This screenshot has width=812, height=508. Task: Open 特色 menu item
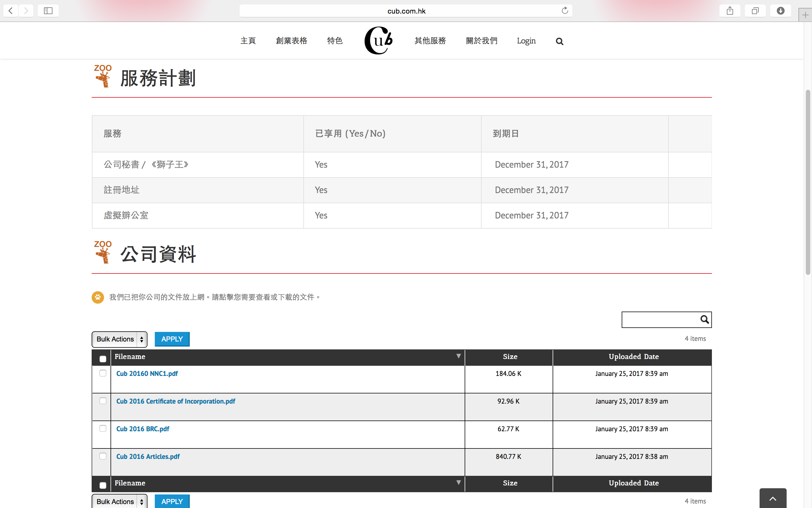point(335,41)
